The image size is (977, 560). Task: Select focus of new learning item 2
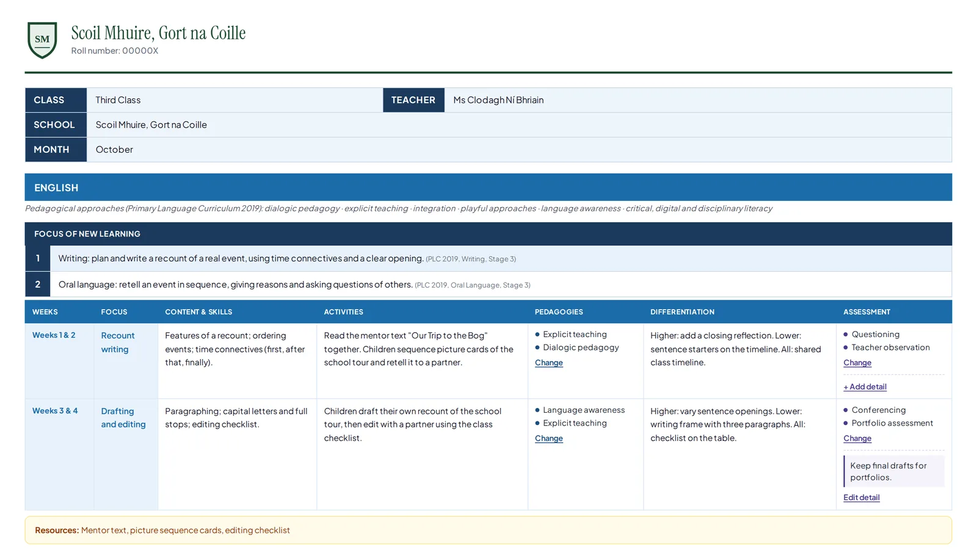click(x=488, y=285)
